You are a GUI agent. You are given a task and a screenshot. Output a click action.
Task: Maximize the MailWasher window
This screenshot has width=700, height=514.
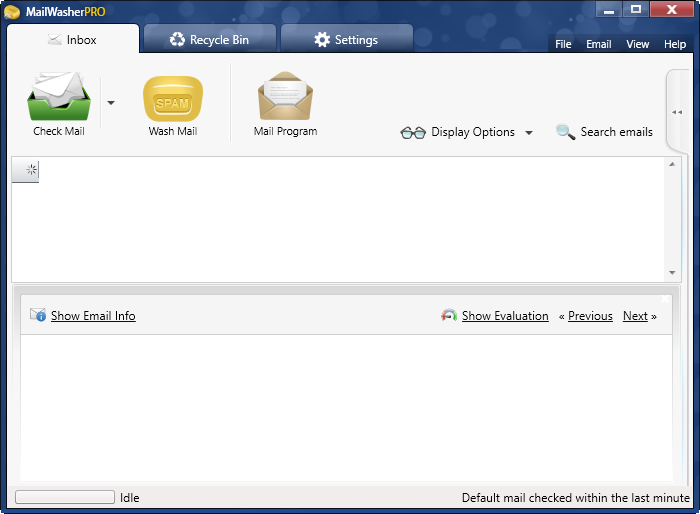tap(636, 9)
